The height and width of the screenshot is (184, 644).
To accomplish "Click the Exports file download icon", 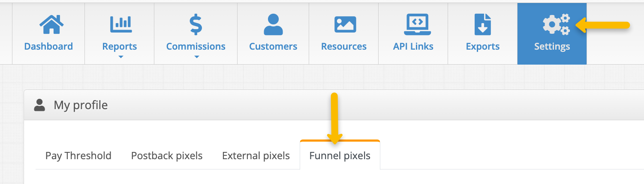I will coord(483,25).
